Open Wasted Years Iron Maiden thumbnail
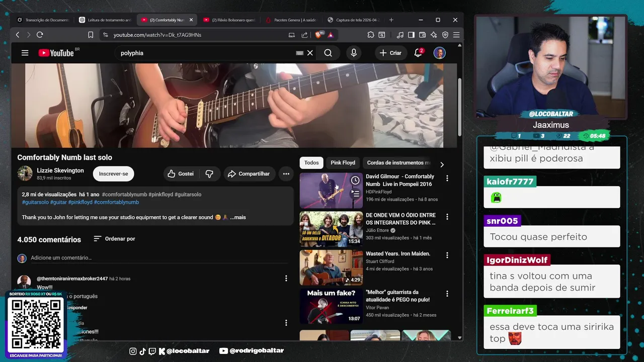 pyautogui.click(x=331, y=267)
